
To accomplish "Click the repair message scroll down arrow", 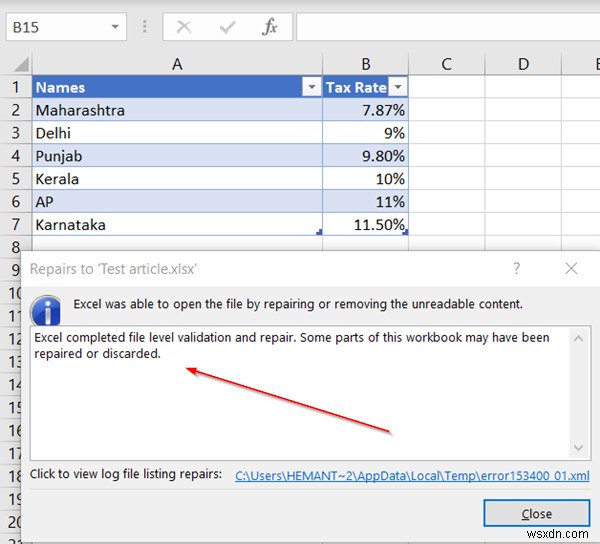I will tap(579, 447).
